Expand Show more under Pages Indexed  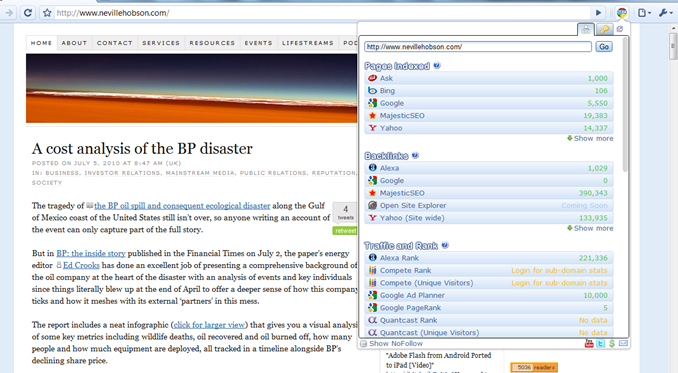coord(590,138)
